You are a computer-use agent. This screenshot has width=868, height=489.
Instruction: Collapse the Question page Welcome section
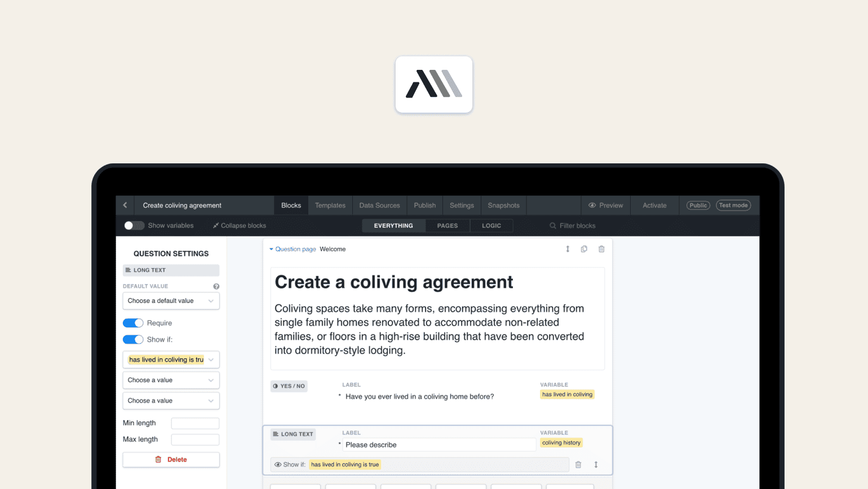point(271,249)
